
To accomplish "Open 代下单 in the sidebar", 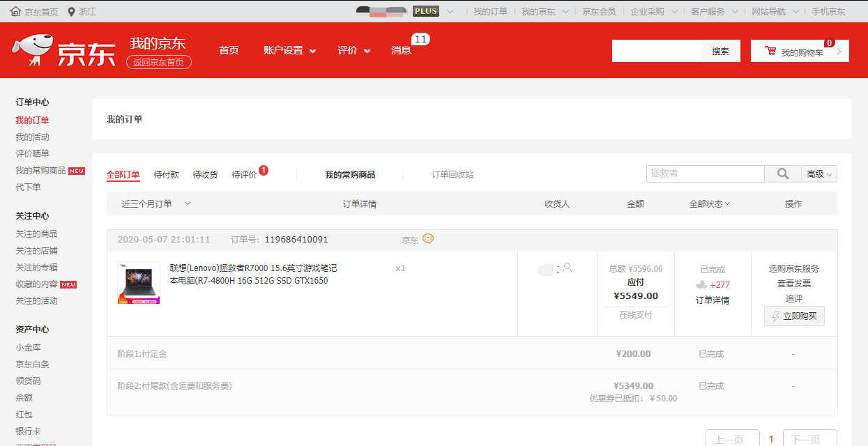I will (29, 187).
